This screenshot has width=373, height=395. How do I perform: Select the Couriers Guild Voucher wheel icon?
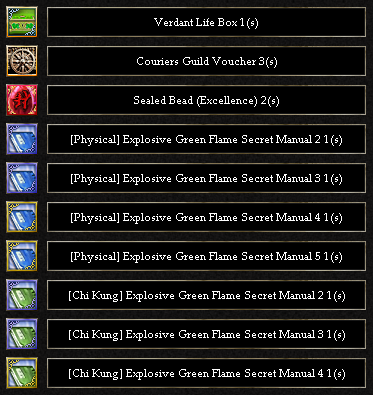(x=22, y=61)
